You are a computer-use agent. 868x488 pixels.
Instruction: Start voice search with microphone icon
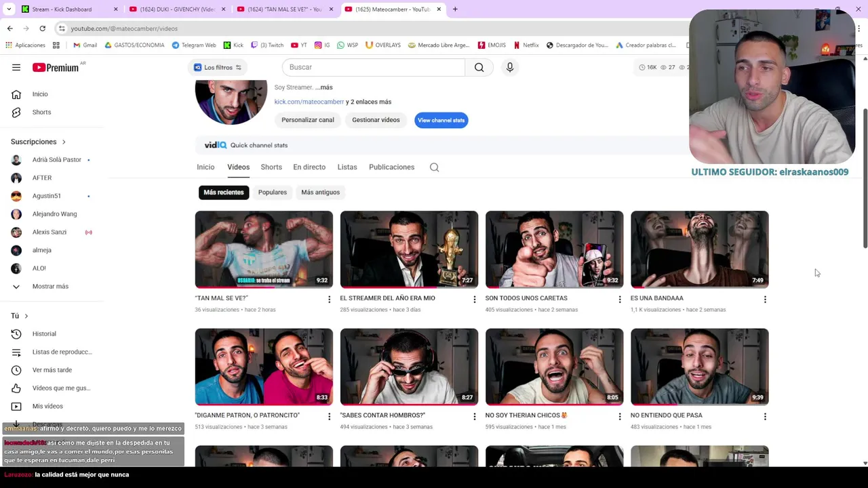tap(510, 67)
